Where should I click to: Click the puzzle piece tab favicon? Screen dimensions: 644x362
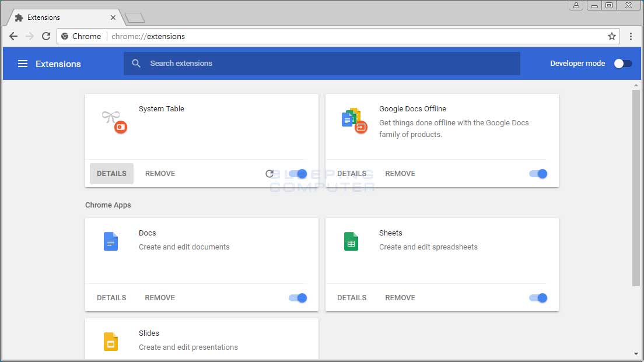pyautogui.click(x=19, y=17)
